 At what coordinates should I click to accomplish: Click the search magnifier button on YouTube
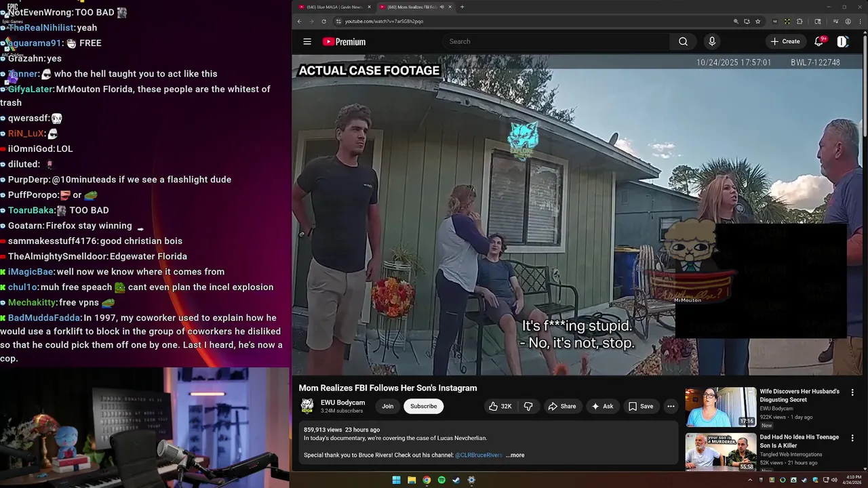click(683, 41)
